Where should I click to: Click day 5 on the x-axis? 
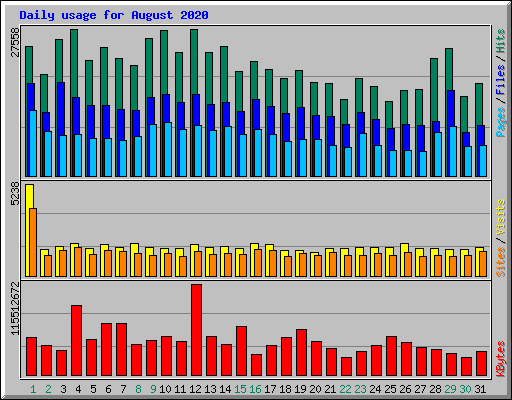click(93, 389)
